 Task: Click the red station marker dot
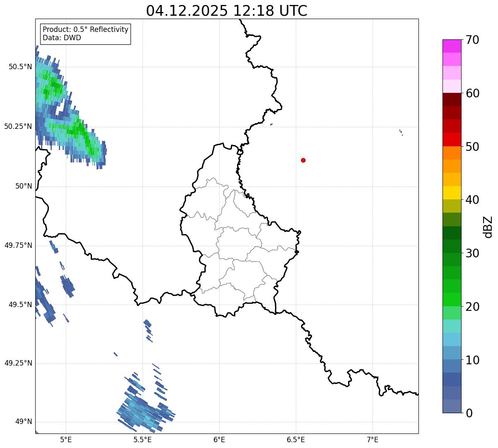(x=303, y=160)
